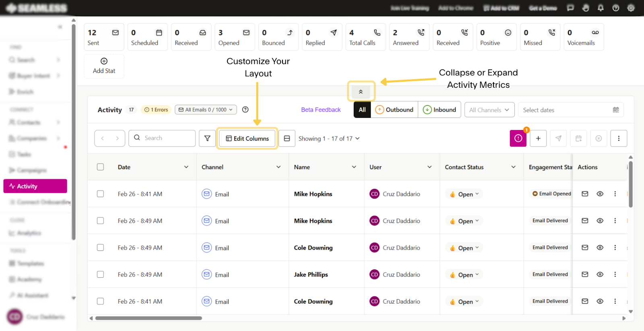Open the User column header dropdown
The height and width of the screenshot is (331, 644).
[429, 167]
